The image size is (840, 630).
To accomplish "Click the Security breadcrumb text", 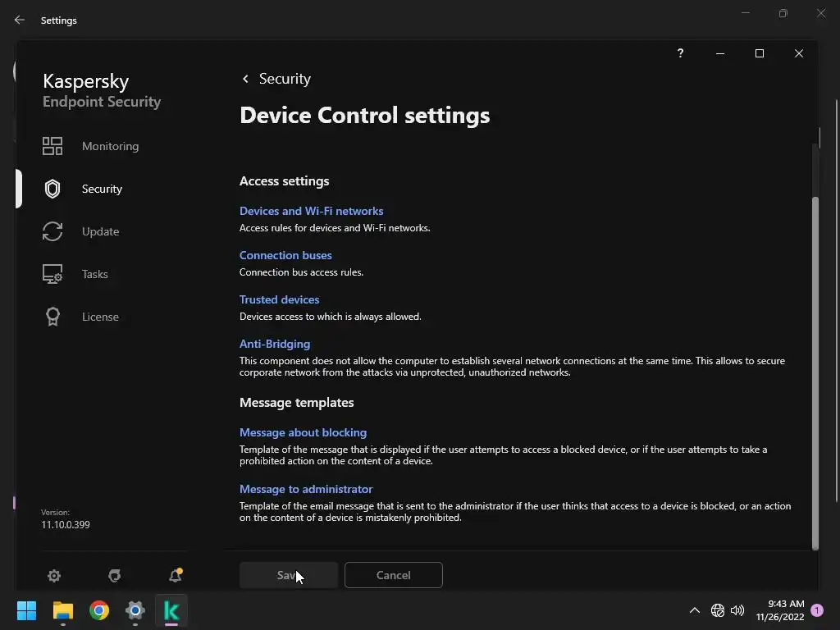I will [x=285, y=79].
